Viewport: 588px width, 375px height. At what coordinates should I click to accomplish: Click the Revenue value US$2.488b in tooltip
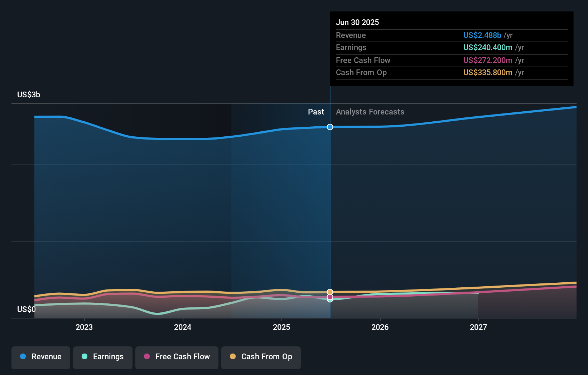[482, 35]
